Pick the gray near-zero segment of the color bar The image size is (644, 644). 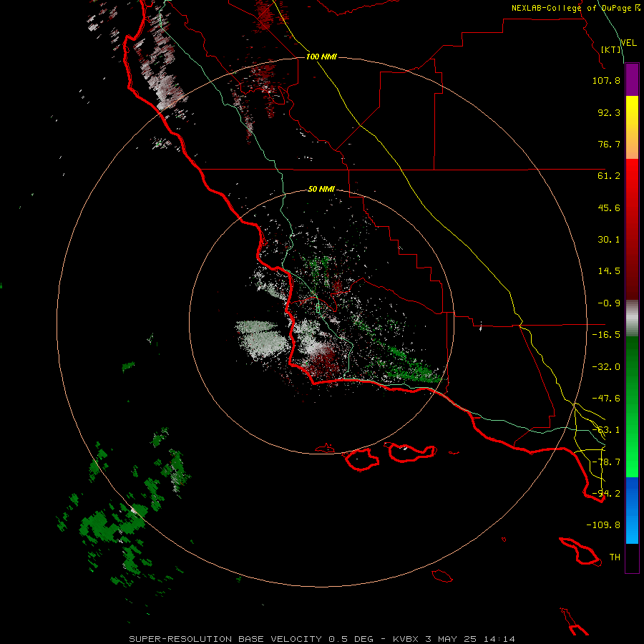pyautogui.click(x=632, y=318)
